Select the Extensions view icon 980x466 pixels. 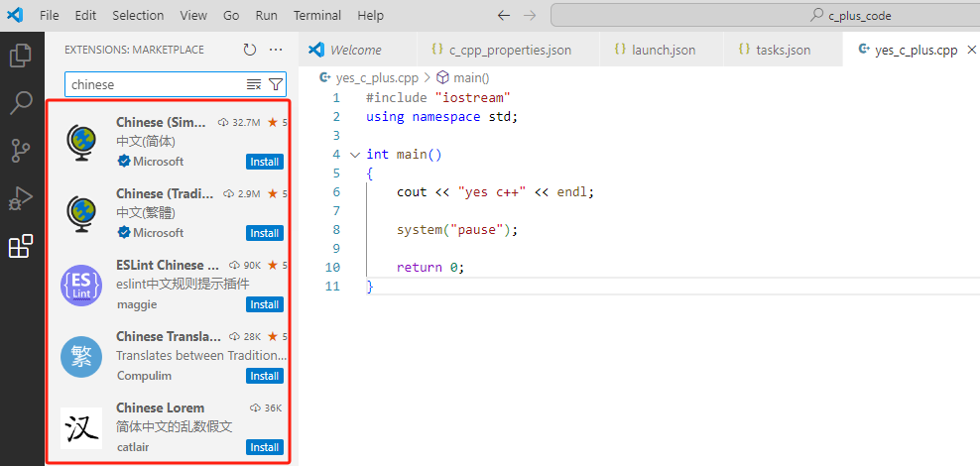21,247
